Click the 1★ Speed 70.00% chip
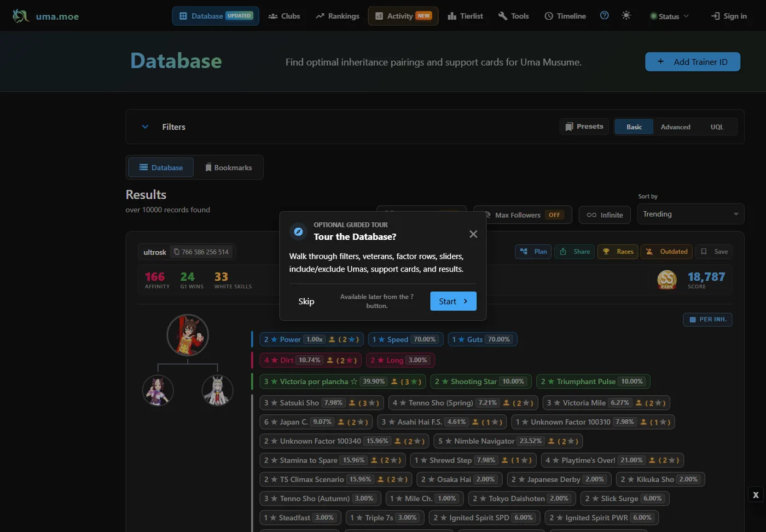The height and width of the screenshot is (532, 766). coord(404,339)
